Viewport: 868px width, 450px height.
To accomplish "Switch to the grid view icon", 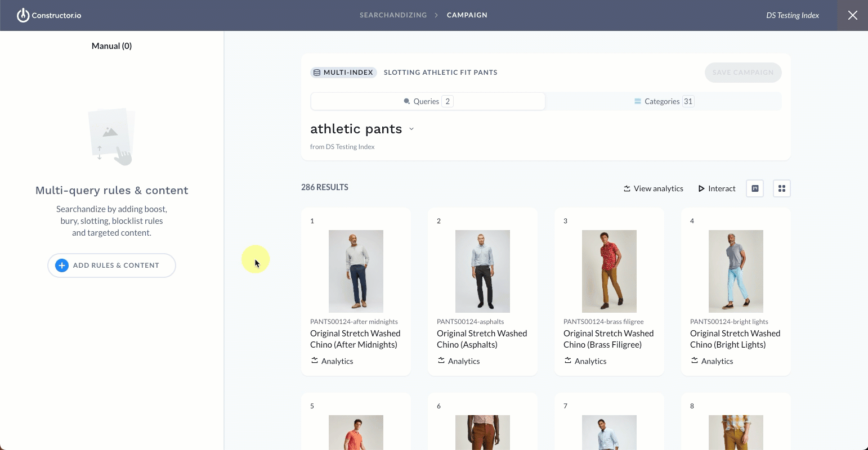I will coord(782,188).
